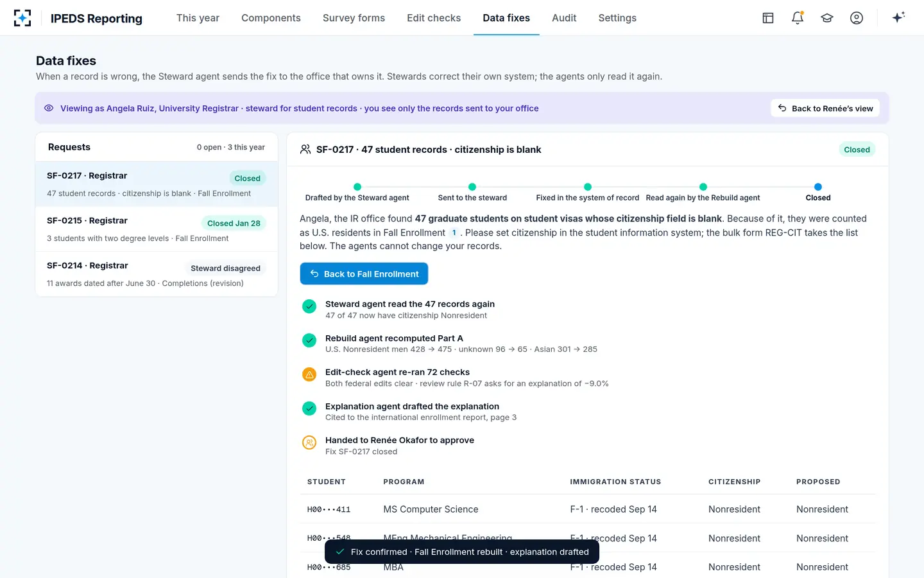Open the Settings tab
The height and width of the screenshot is (578, 924).
click(x=617, y=18)
